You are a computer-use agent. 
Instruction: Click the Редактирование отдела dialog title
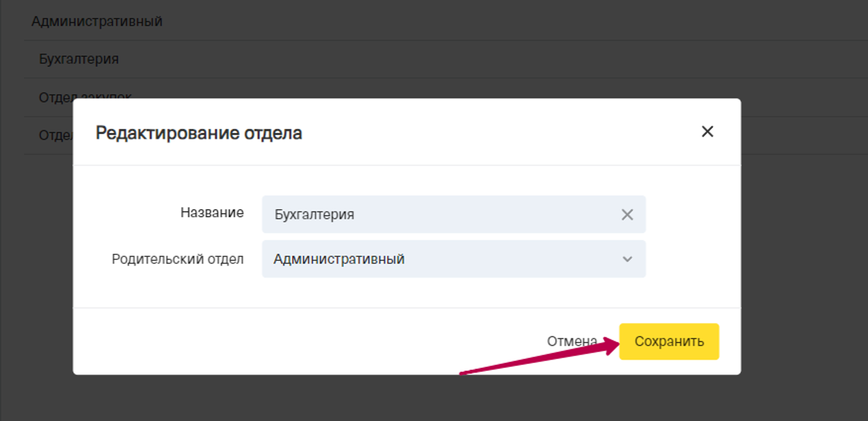[x=198, y=133]
